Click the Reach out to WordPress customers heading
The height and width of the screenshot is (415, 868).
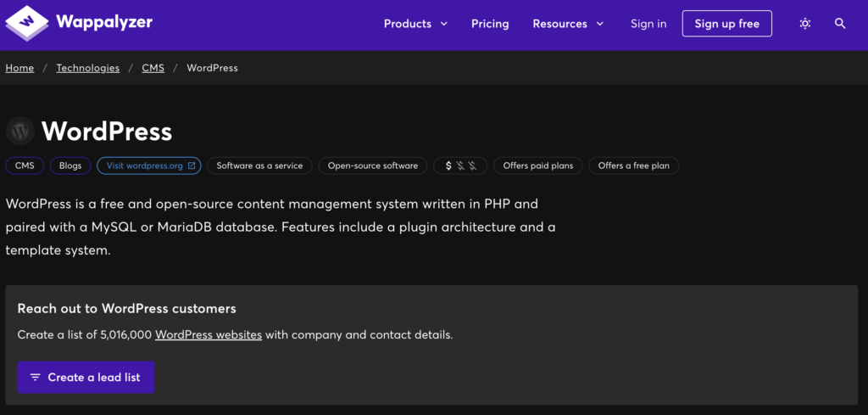127,309
